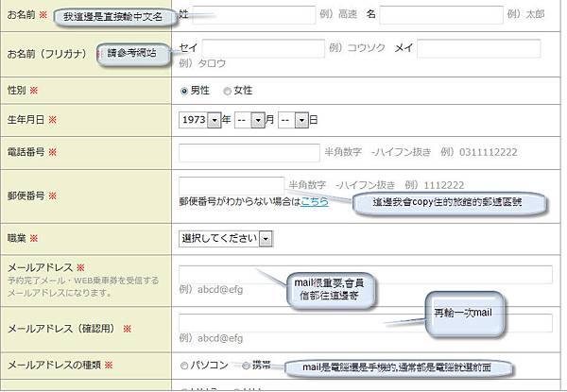Select the 女性 radio button
The width and height of the screenshot is (567, 392).
pyautogui.click(x=227, y=91)
